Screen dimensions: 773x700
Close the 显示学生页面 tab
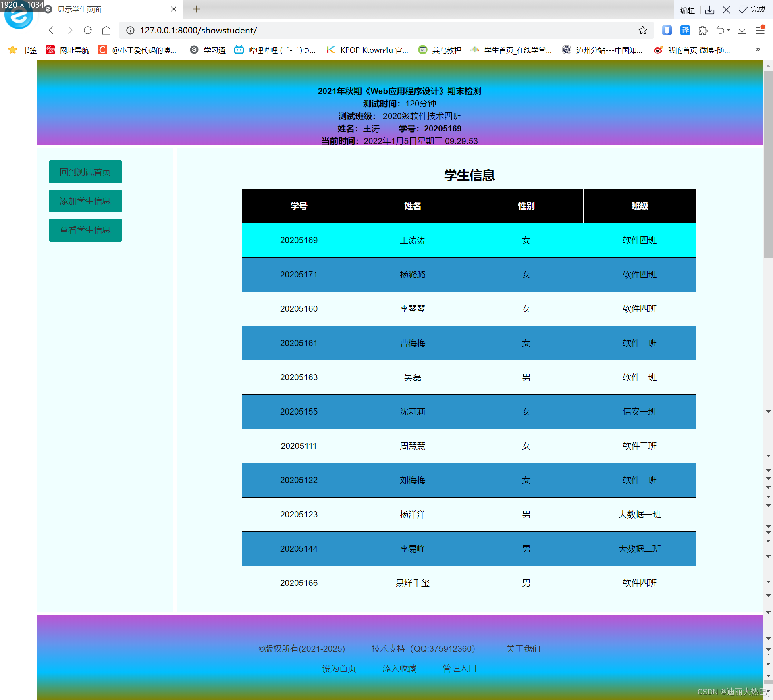(174, 9)
